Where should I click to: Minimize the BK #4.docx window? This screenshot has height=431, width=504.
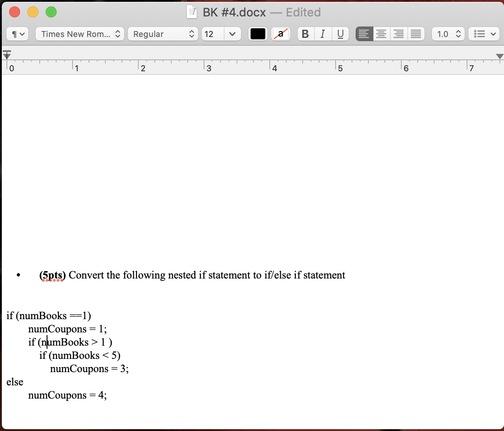click(x=33, y=12)
